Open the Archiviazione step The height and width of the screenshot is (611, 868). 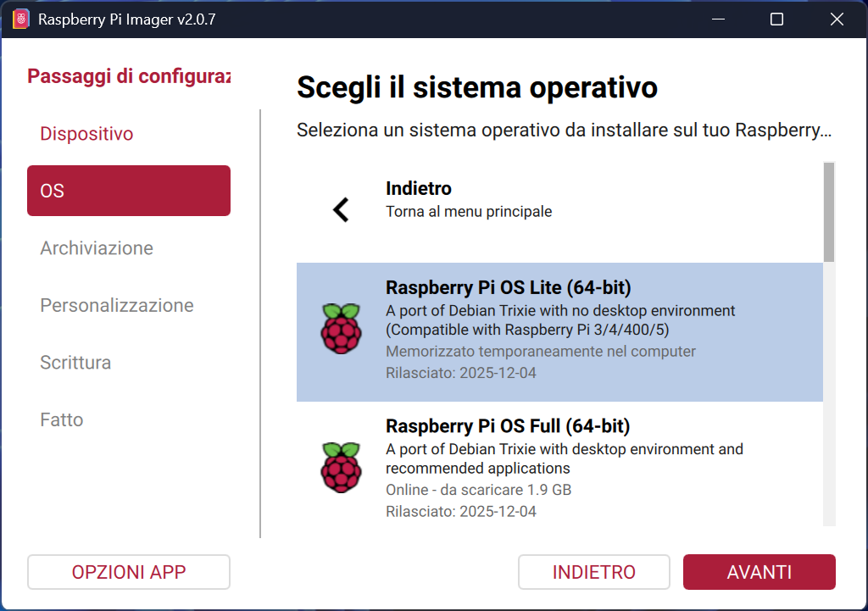(96, 247)
